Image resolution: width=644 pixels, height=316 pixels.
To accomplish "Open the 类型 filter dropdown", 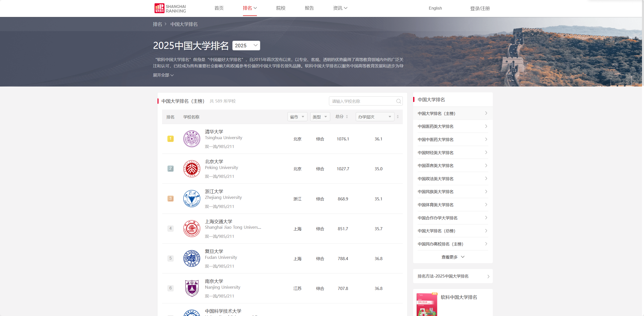I will 320,117.
